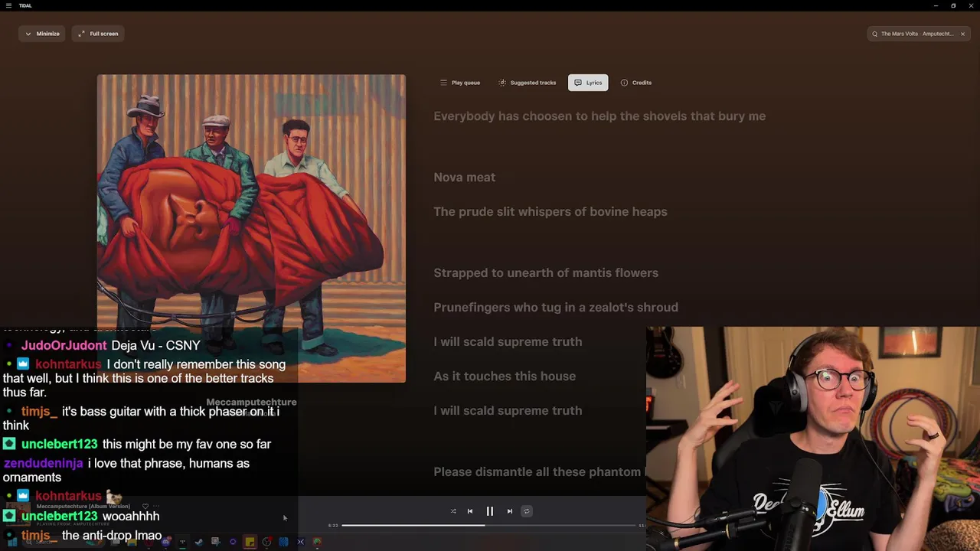The image size is (980, 551).
Task: Open Steam from the taskbar
Action: tap(199, 542)
